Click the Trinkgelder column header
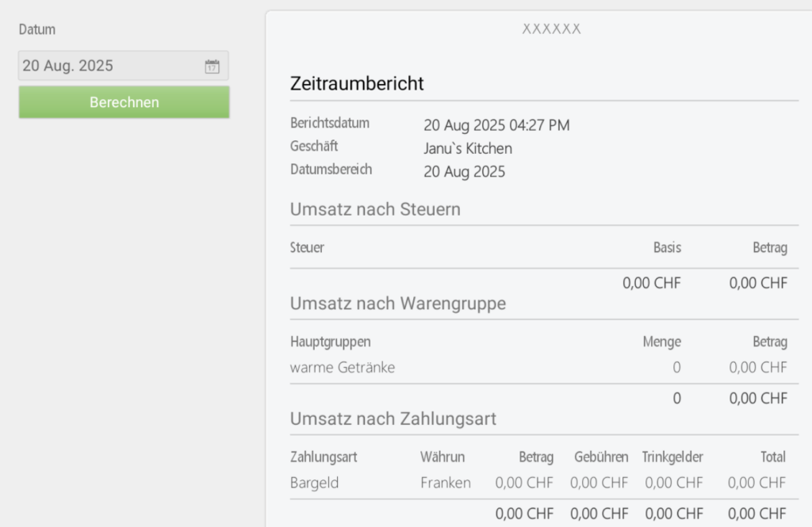 672,457
